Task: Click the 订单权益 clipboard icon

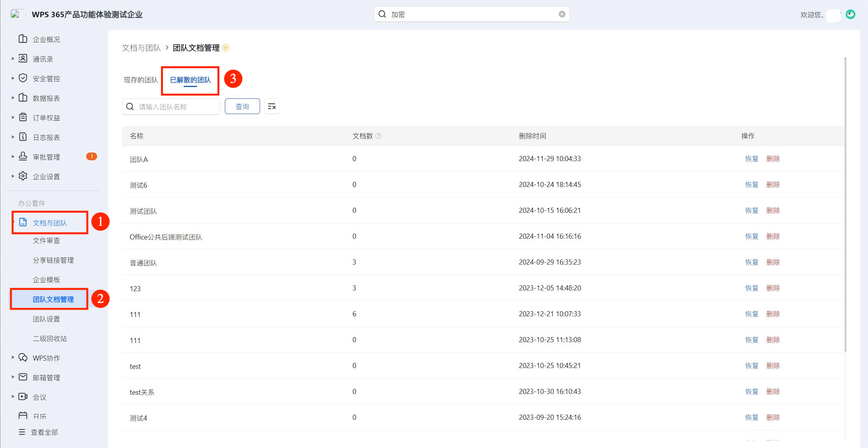Action: (x=23, y=117)
